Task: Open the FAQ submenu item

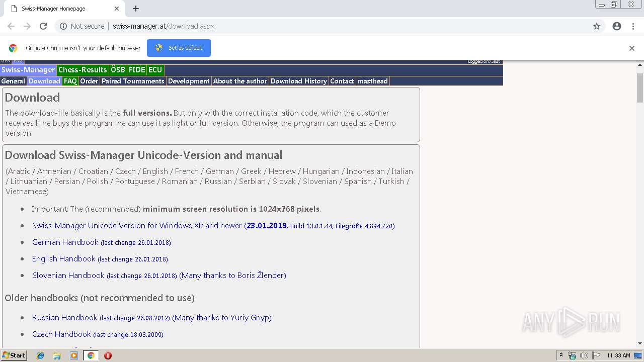Action: click(70, 81)
